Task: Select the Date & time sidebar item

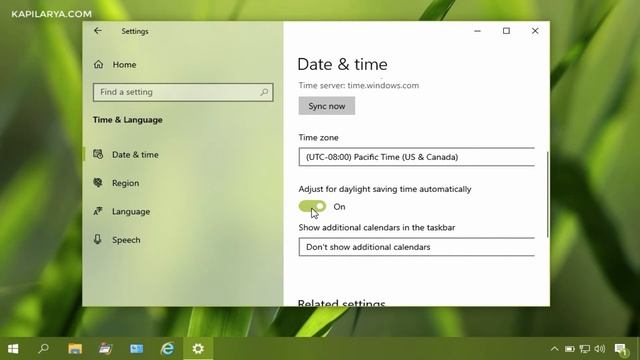Action: (x=135, y=155)
